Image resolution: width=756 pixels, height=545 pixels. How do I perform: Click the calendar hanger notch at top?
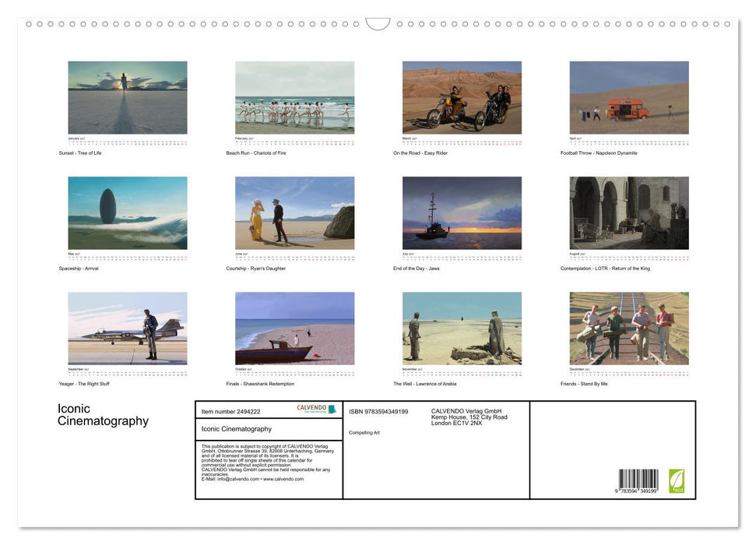pos(378,24)
